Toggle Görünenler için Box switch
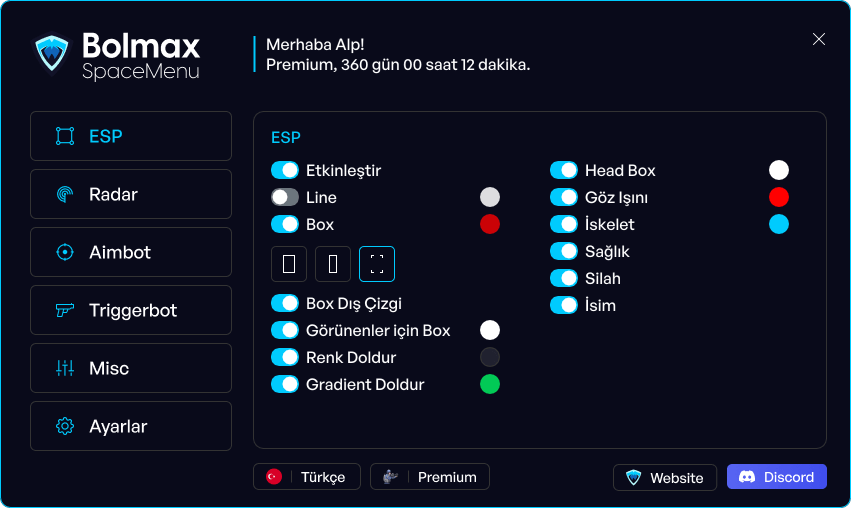This screenshot has height=508, width=851. tap(285, 330)
